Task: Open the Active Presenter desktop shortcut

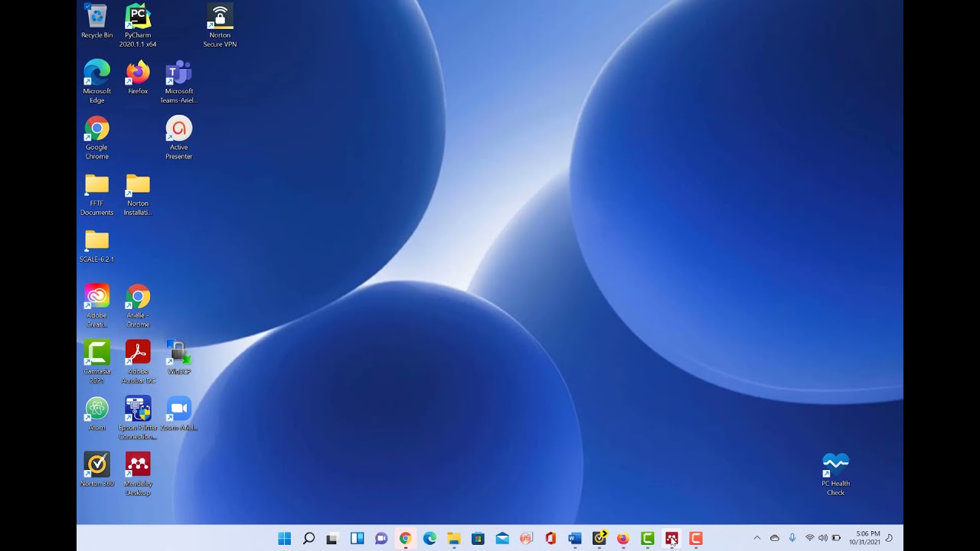Action: click(x=178, y=129)
